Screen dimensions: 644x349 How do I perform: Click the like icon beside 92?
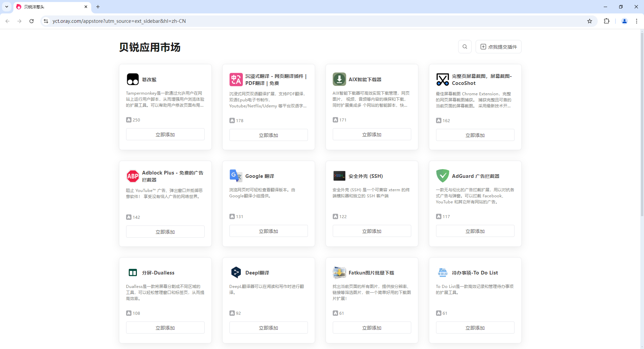[232, 313]
